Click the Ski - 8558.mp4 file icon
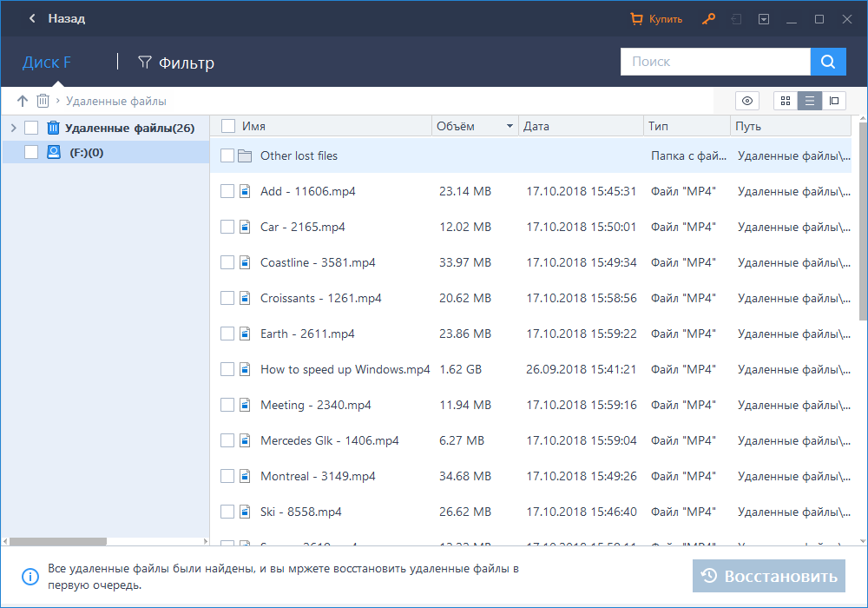The width and height of the screenshot is (868, 608). 245,512
